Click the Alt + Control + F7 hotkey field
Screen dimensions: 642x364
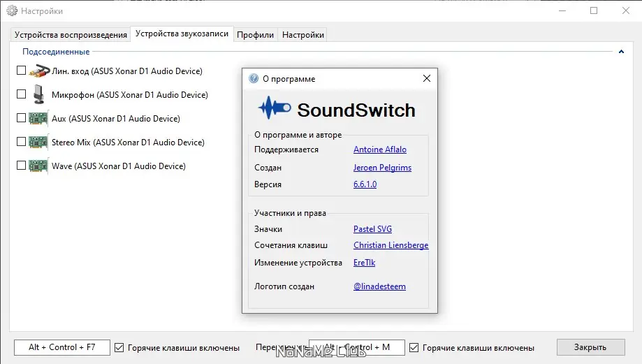(x=62, y=347)
